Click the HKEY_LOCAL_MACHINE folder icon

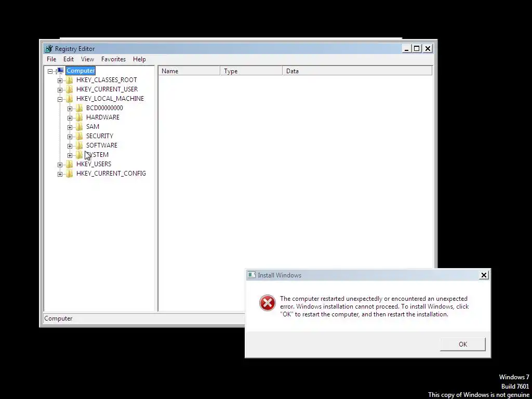(x=70, y=99)
